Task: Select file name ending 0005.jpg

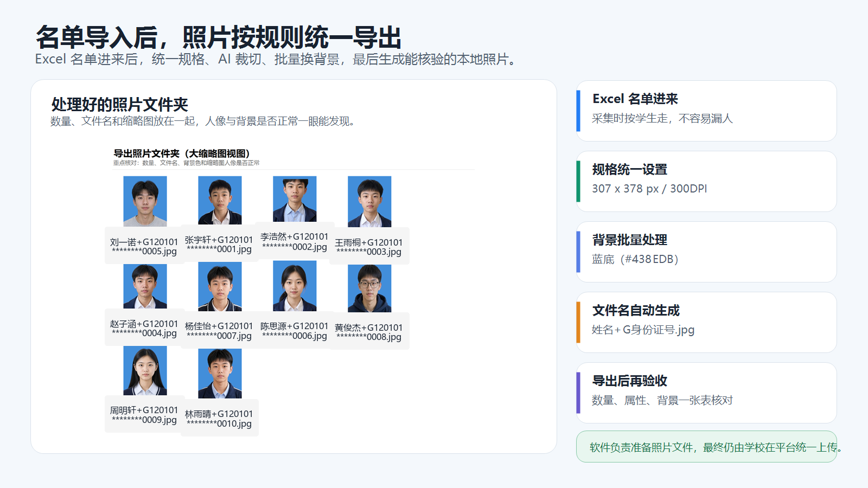Action: coord(144,246)
